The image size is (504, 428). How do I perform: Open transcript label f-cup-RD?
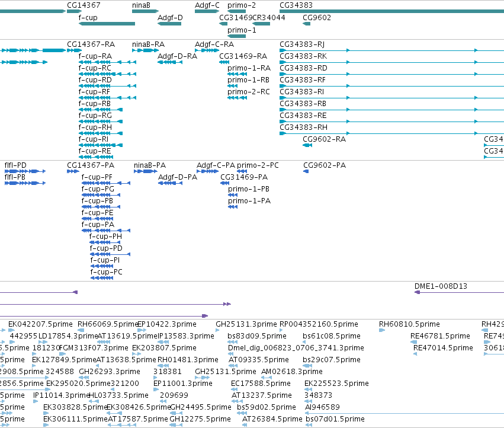(95, 80)
